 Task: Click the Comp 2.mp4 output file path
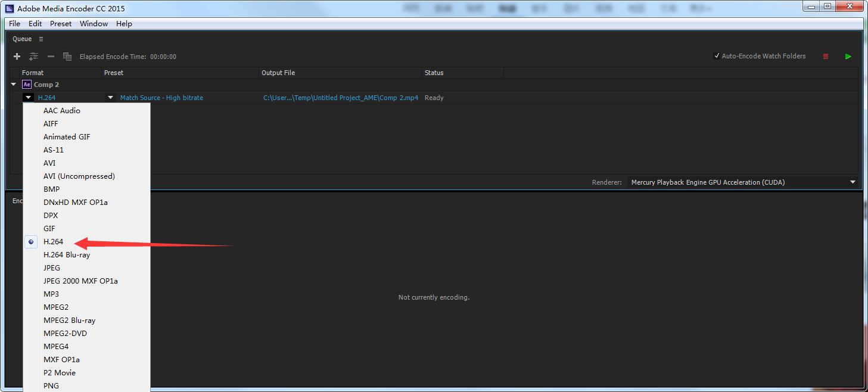(x=341, y=98)
